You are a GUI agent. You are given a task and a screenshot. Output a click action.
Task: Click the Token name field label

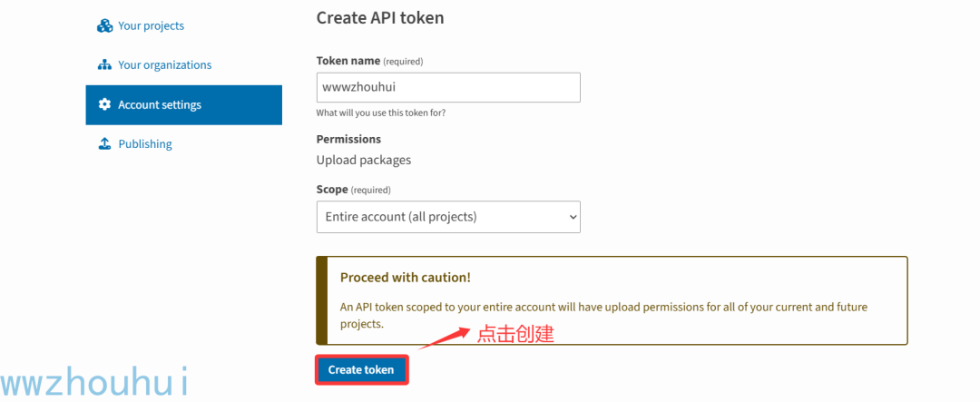click(x=348, y=61)
